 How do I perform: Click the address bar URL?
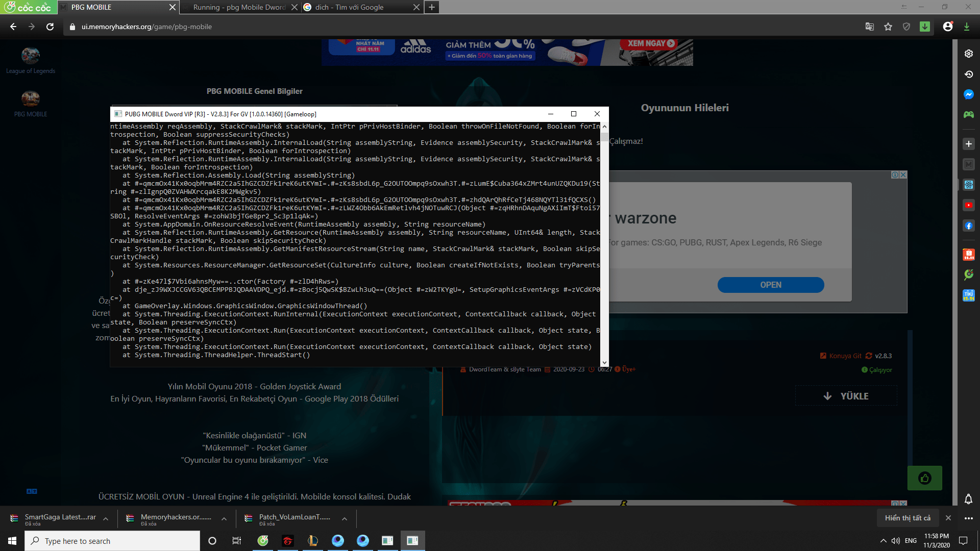point(146,27)
